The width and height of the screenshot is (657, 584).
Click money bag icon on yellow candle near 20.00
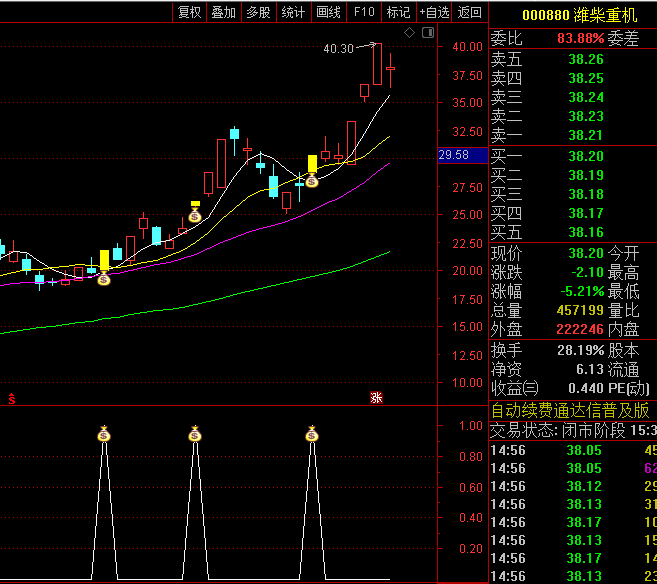click(x=103, y=279)
